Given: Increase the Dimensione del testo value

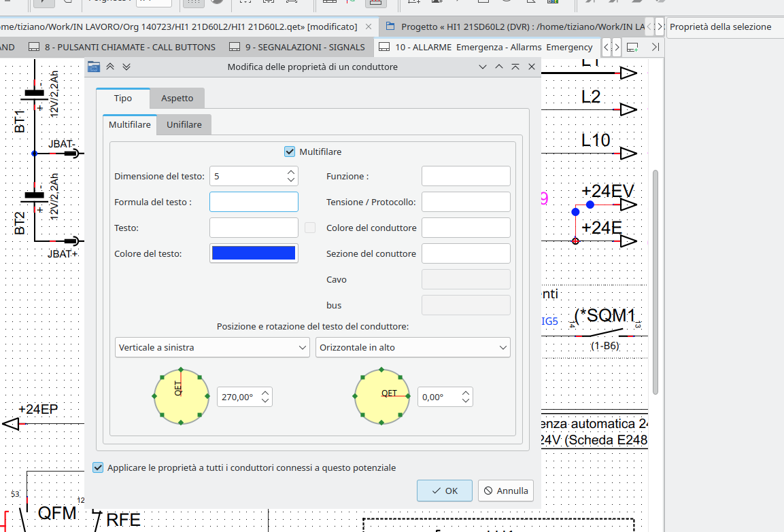Looking at the screenshot, I should 291,172.
